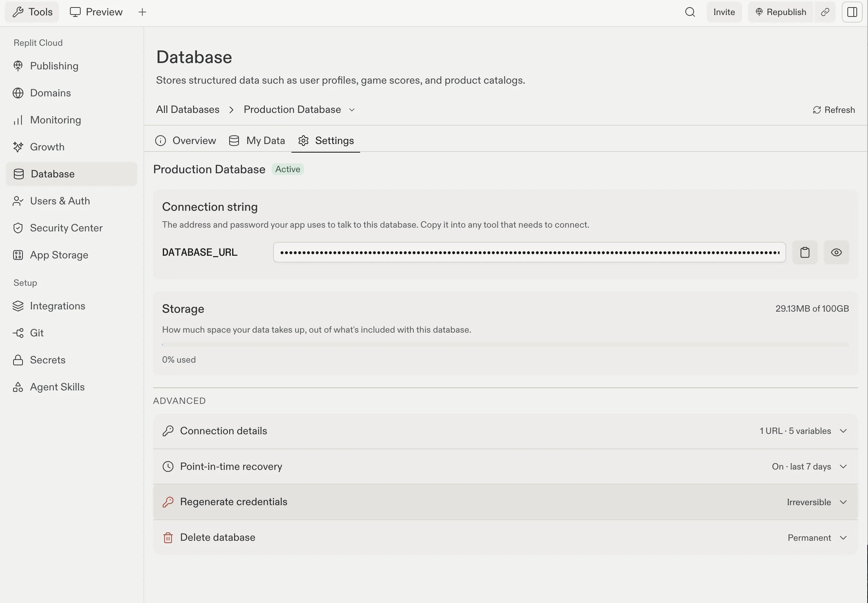Image resolution: width=868 pixels, height=603 pixels.
Task: Select Database in sidebar
Action: pos(71,174)
